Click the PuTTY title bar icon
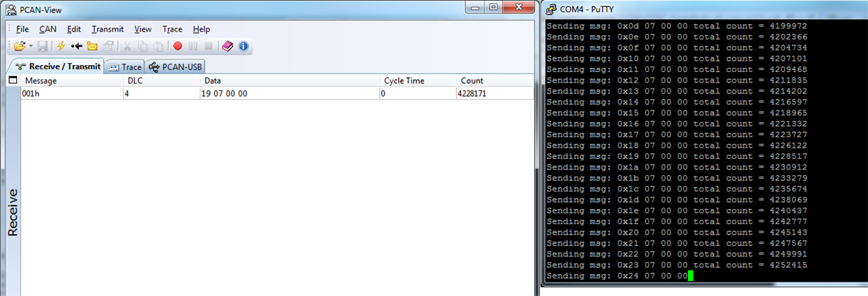This screenshot has width=868, height=296. point(550,8)
